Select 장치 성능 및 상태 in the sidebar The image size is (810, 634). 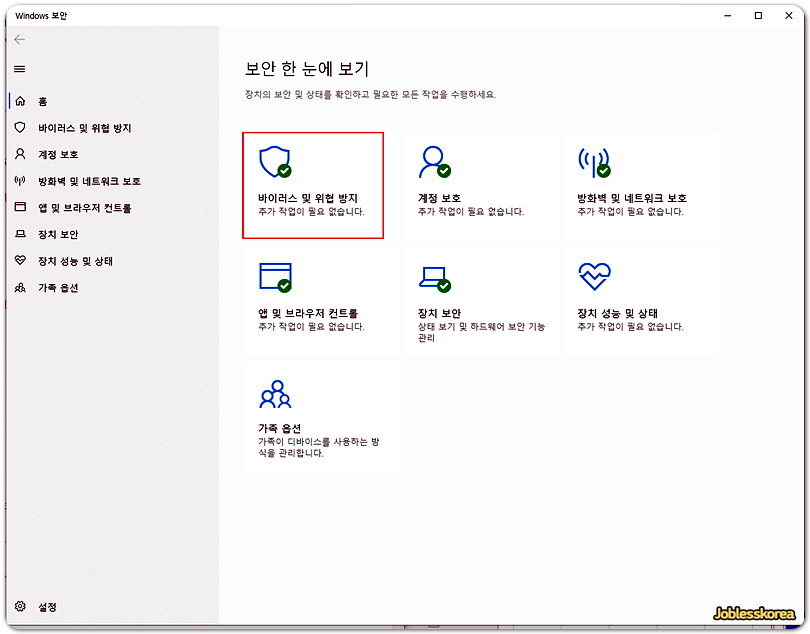pyautogui.click(x=75, y=261)
